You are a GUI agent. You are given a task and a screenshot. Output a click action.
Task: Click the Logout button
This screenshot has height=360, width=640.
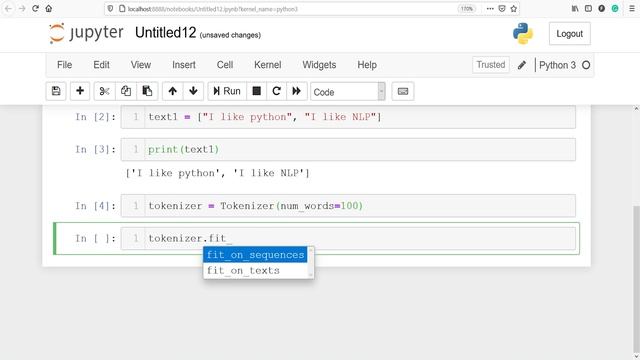pyautogui.click(x=569, y=34)
